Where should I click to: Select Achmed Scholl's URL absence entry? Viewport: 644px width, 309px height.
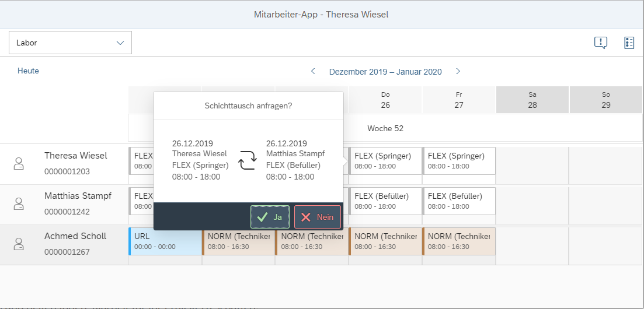coord(165,241)
